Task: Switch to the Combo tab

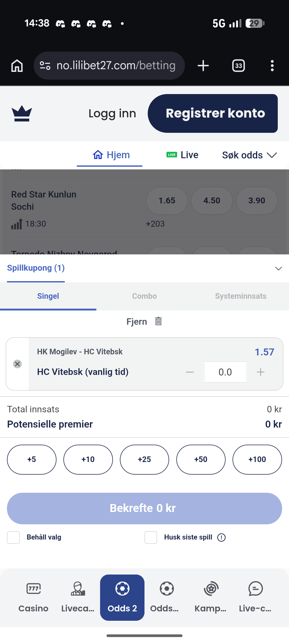Action: [144, 296]
